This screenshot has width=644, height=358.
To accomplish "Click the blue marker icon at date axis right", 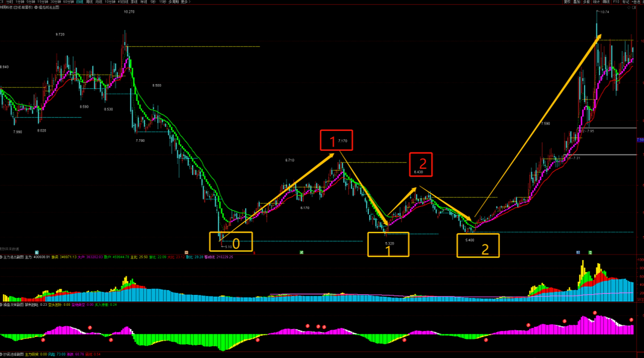I will (x=578, y=252).
